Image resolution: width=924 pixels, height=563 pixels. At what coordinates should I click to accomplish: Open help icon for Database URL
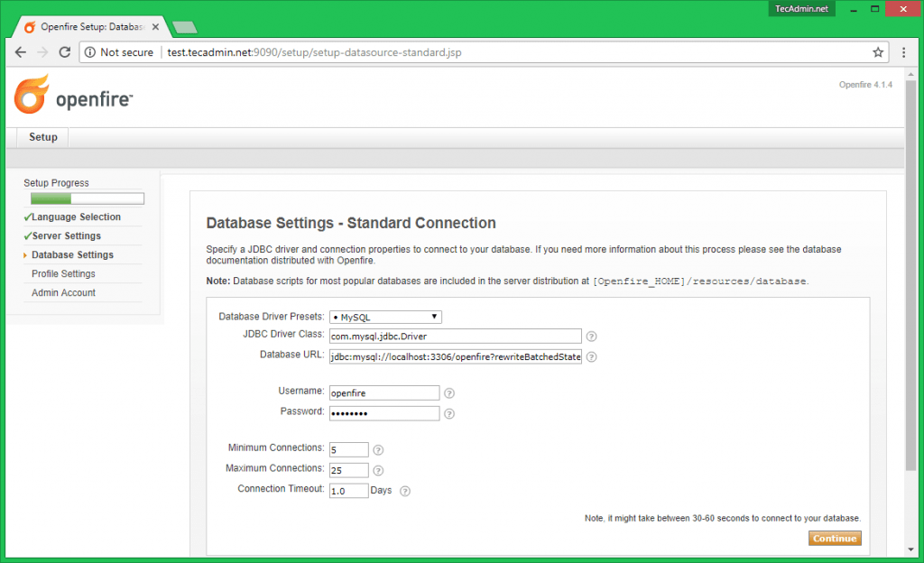tap(592, 357)
